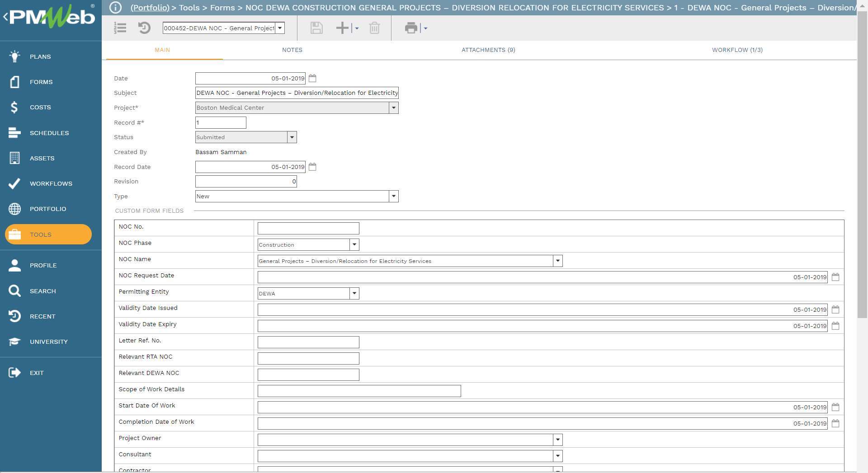Open the Consultant dropdown
Image resolution: width=868 pixels, height=473 pixels.
[558, 456]
